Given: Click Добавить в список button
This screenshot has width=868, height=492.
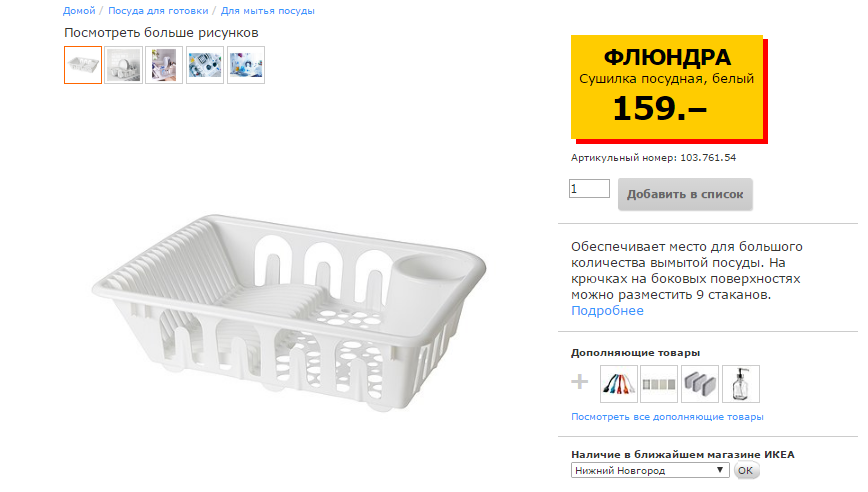Looking at the screenshot, I should click(685, 194).
